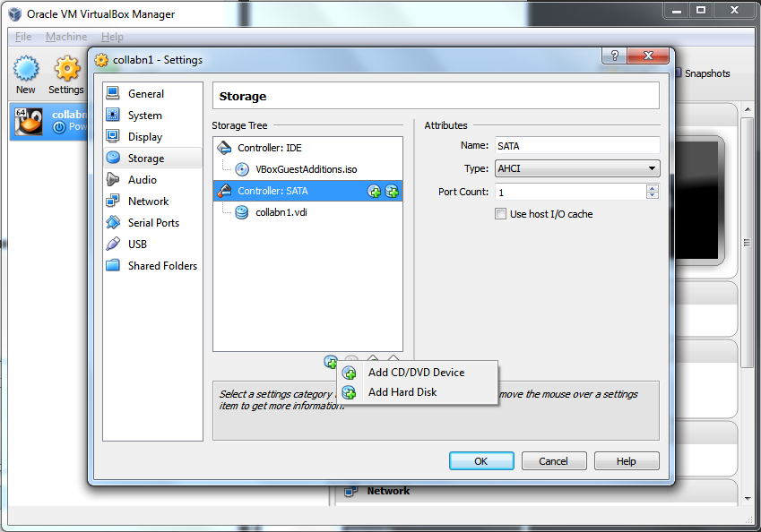761x532 pixels.
Task: Click scroll-down arrow in main window scrollbar
Action: pyautogui.click(x=748, y=498)
